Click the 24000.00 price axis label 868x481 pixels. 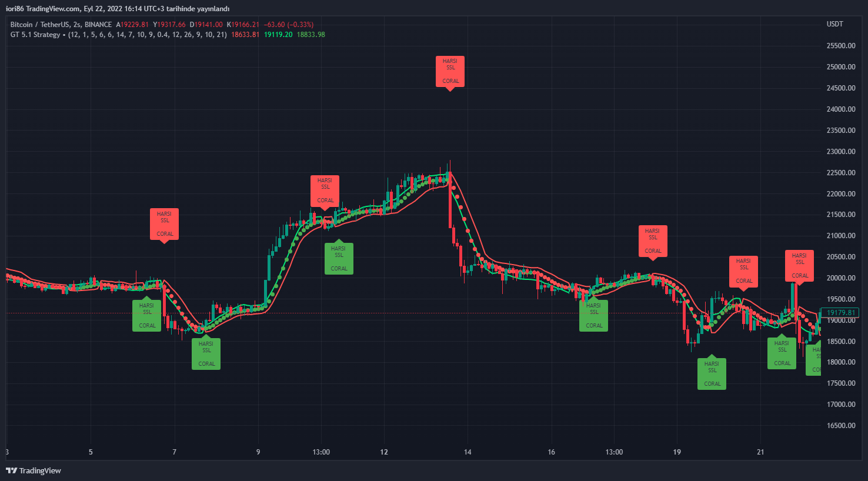[x=841, y=109]
